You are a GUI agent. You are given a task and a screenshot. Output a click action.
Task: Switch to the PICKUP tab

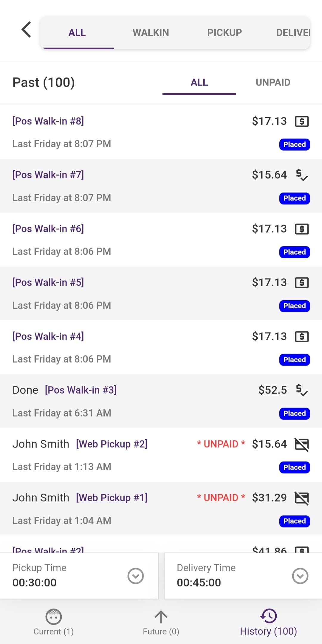coord(225,32)
